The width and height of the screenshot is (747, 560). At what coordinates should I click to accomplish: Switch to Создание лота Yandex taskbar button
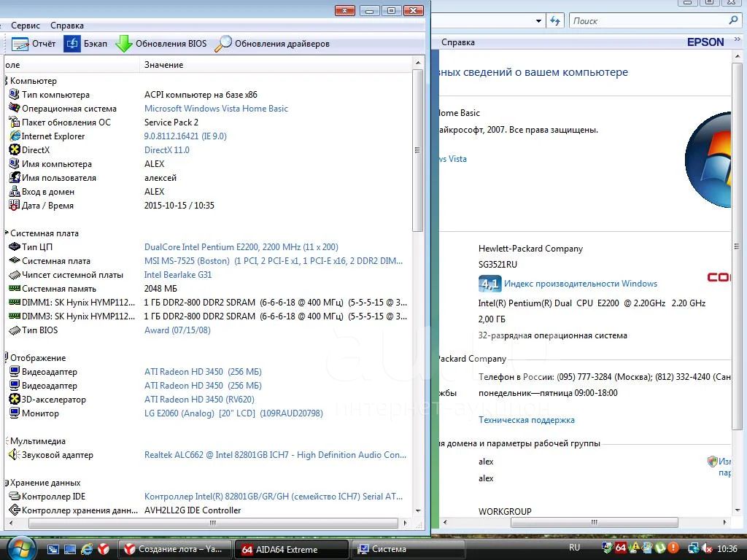click(x=174, y=549)
